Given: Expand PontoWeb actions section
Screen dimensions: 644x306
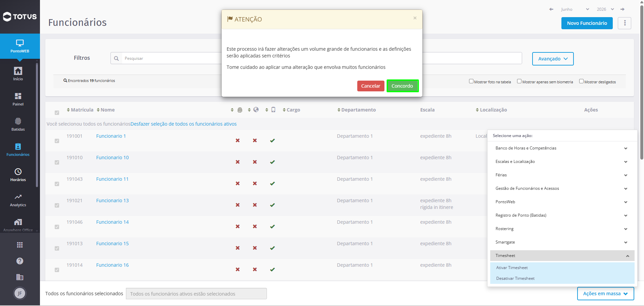Looking at the screenshot, I should point(562,202).
